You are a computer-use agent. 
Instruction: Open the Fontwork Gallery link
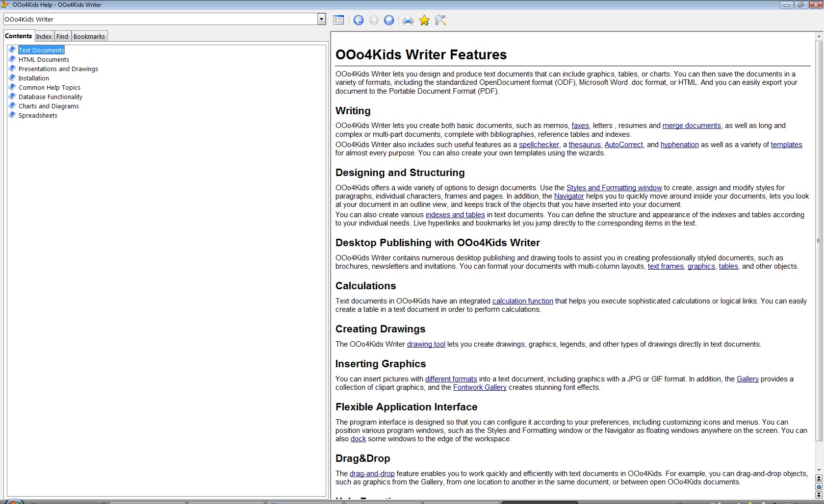480,387
